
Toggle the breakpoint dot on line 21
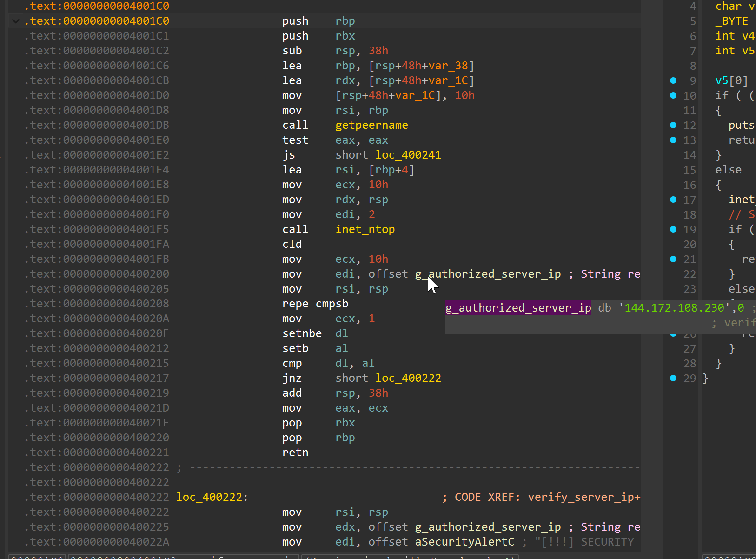(x=673, y=259)
